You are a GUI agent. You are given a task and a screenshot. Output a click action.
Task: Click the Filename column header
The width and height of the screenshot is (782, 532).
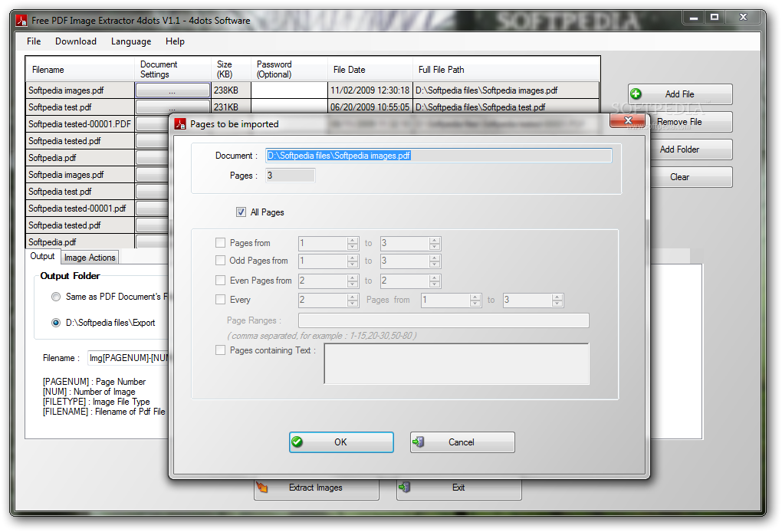coord(80,69)
